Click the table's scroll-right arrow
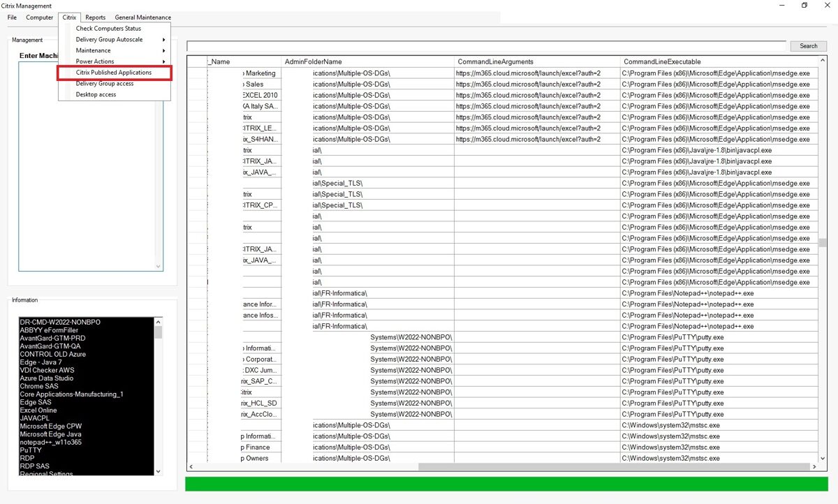 click(814, 466)
